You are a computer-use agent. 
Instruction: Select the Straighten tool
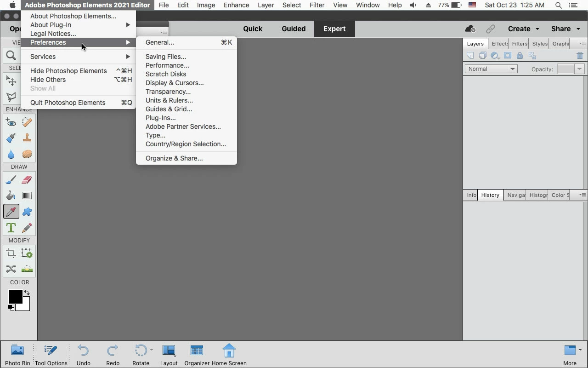click(x=27, y=269)
